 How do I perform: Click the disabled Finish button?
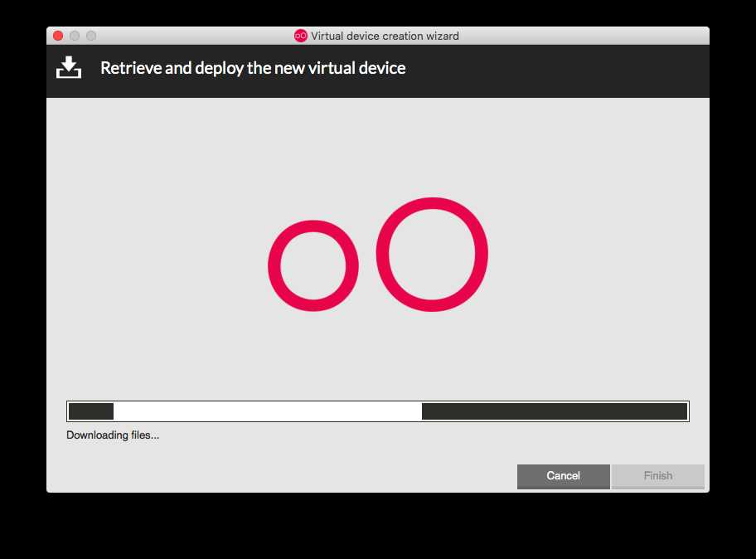point(657,476)
